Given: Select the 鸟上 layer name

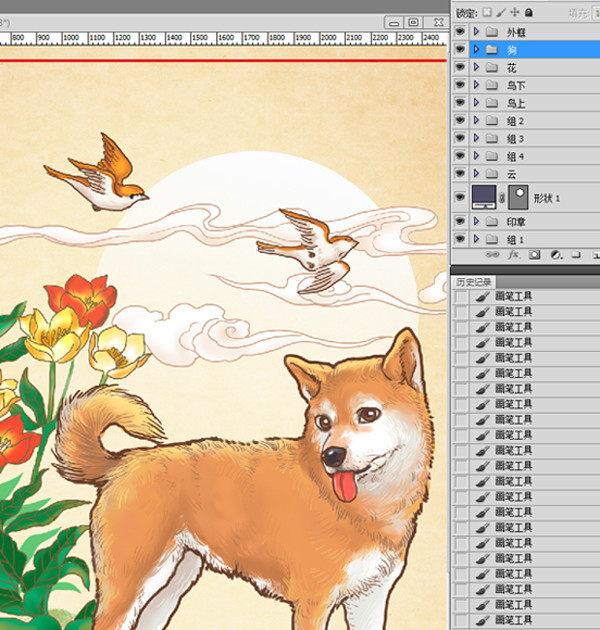Looking at the screenshot, I should (x=516, y=103).
